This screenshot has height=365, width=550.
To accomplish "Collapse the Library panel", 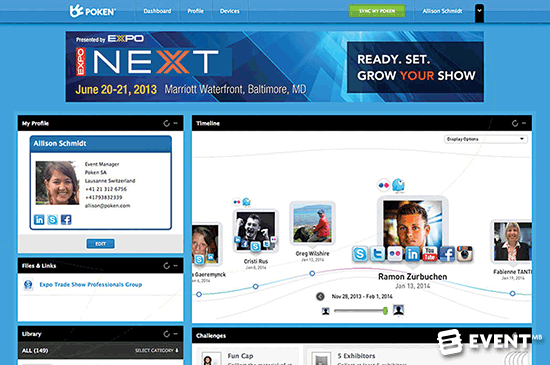I will pyautogui.click(x=175, y=334).
